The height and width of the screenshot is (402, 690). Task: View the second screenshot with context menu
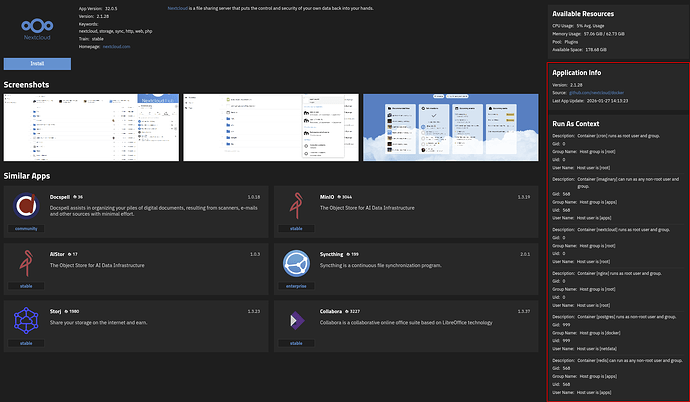click(x=271, y=127)
